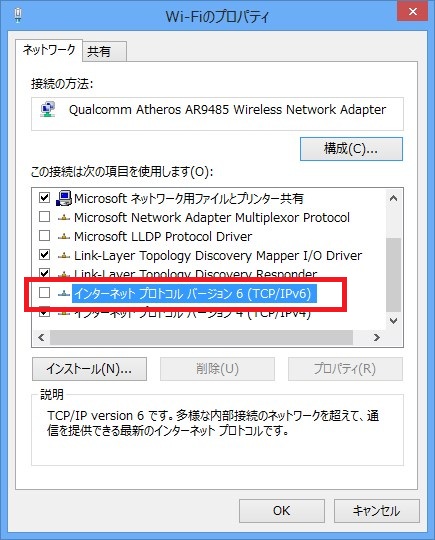Click the Wi-Fi properties title bar icon
The width and height of the screenshot is (435, 540).
[x=18, y=16]
